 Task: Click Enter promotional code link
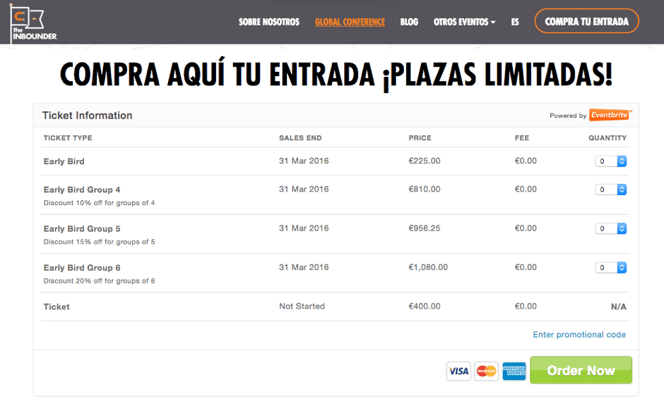579,334
